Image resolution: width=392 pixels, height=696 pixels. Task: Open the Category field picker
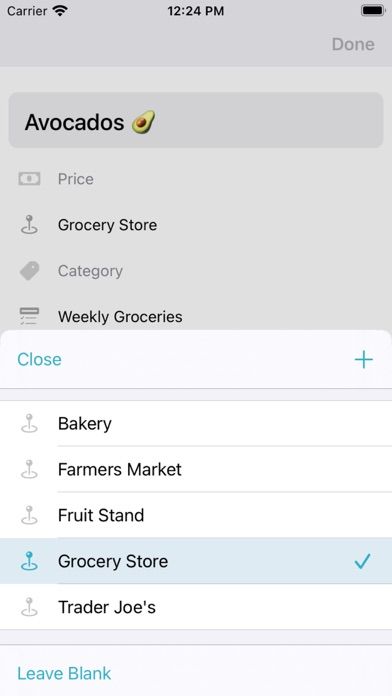click(196, 271)
